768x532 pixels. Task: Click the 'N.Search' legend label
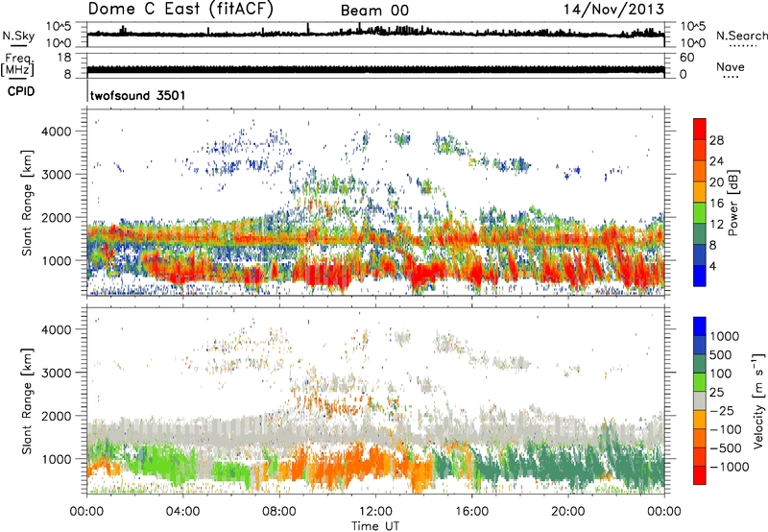pyautogui.click(x=742, y=36)
